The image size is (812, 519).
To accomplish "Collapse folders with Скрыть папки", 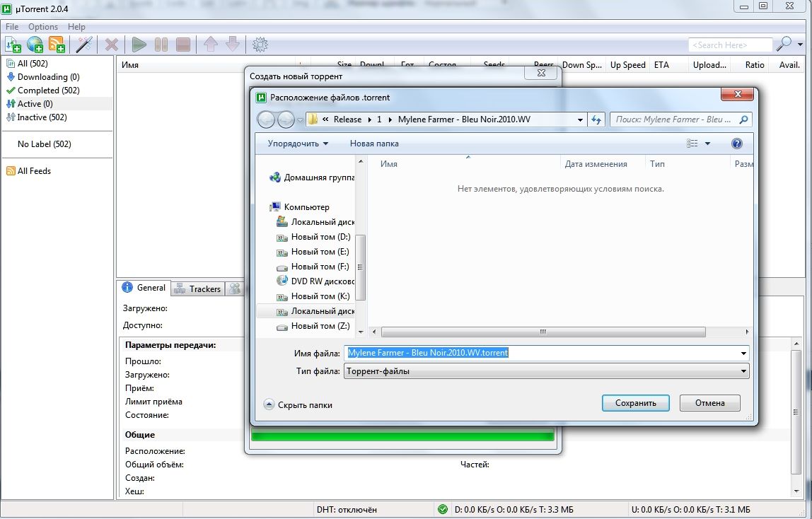I will tap(298, 405).
